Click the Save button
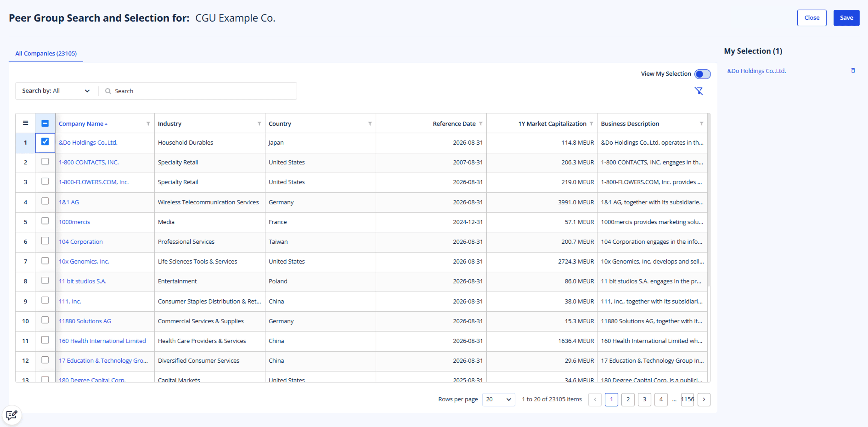 click(846, 18)
